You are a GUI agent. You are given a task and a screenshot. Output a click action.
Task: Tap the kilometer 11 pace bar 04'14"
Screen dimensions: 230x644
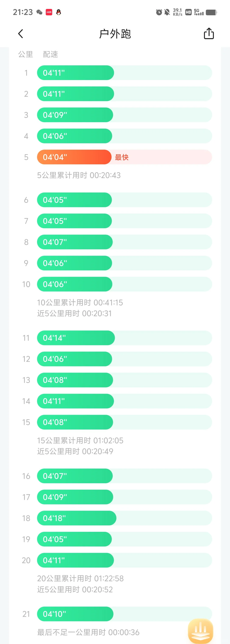coord(76,338)
